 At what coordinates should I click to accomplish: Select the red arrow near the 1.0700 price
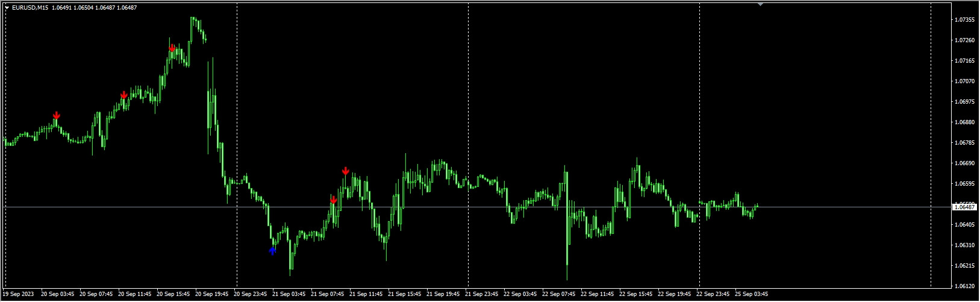(x=123, y=95)
